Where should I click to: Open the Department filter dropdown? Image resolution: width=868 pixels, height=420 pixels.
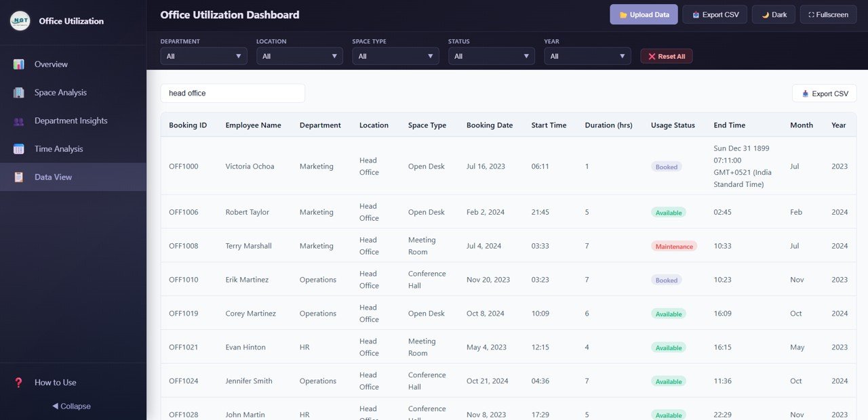203,56
